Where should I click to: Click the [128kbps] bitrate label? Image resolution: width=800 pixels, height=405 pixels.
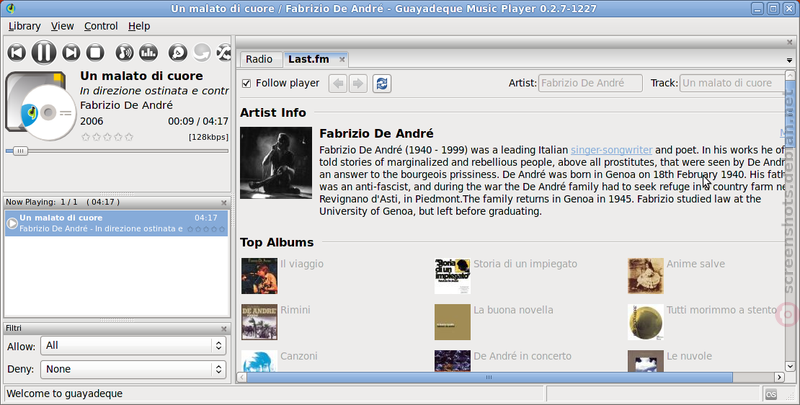pyautogui.click(x=208, y=137)
